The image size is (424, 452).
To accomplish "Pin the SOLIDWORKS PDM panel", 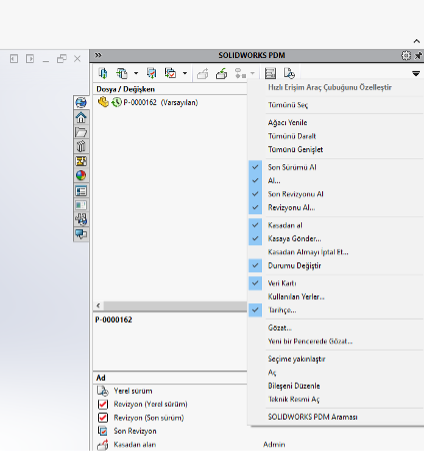I will click(x=418, y=55).
